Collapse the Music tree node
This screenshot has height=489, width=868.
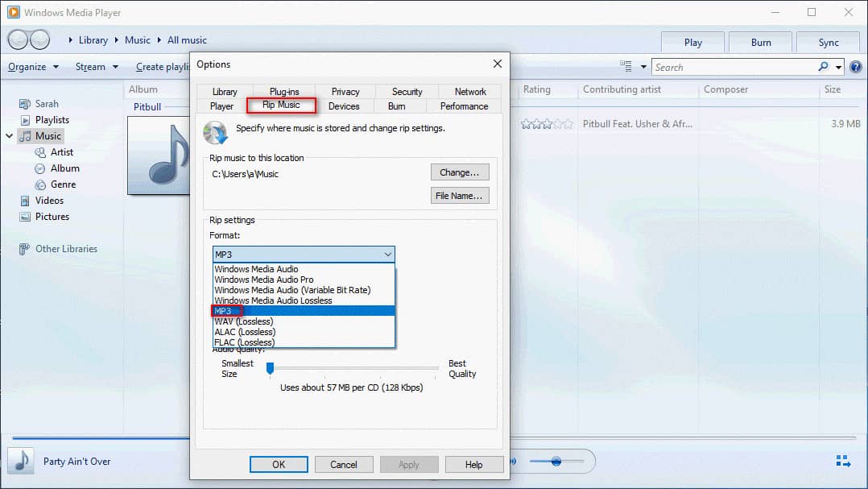point(10,135)
